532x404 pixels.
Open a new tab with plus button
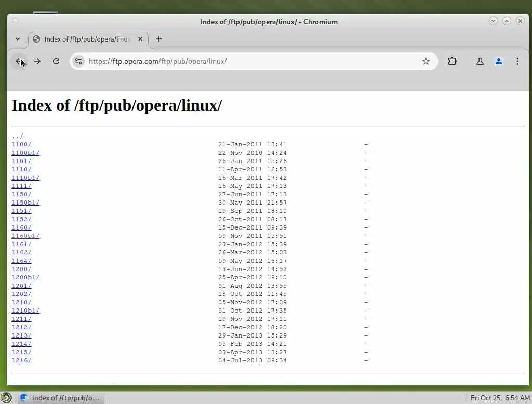(x=159, y=39)
